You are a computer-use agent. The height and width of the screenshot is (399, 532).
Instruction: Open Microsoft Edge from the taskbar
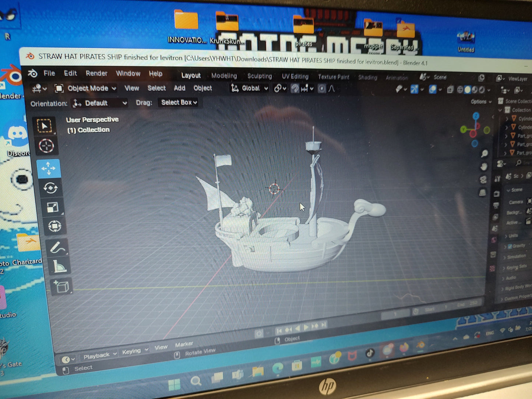click(x=278, y=368)
